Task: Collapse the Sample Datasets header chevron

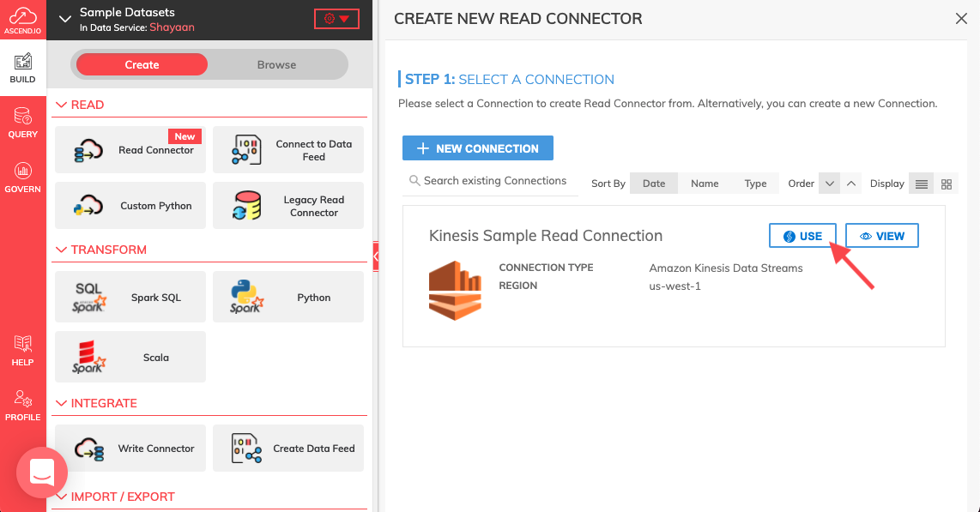Action: coord(65,19)
